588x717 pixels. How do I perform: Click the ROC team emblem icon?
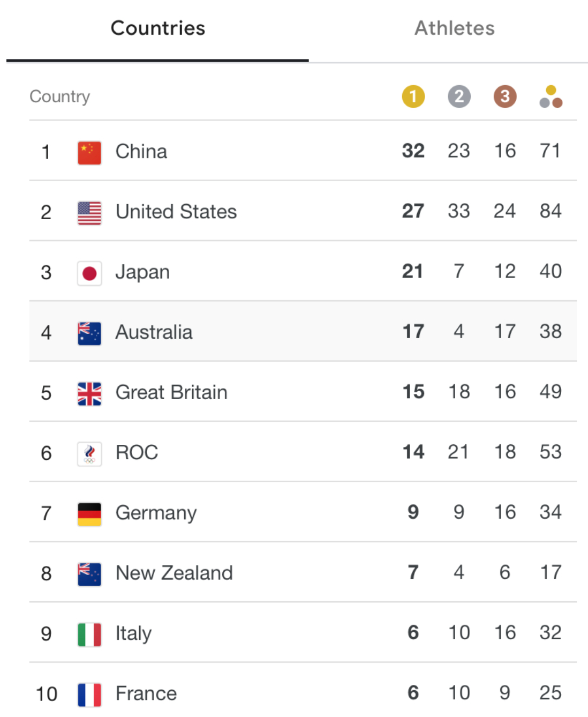pyautogui.click(x=89, y=454)
